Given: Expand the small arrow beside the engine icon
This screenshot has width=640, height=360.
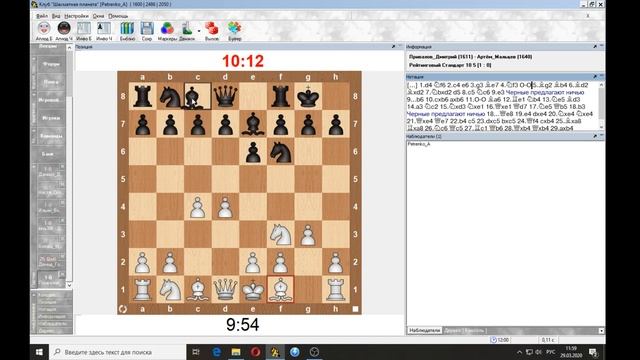Looking at the screenshot, I should [x=199, y=31].
